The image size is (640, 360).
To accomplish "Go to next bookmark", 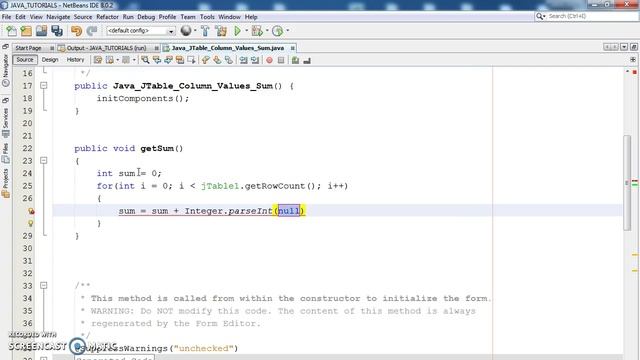I will pyautogui.click(x=217, y=60).
